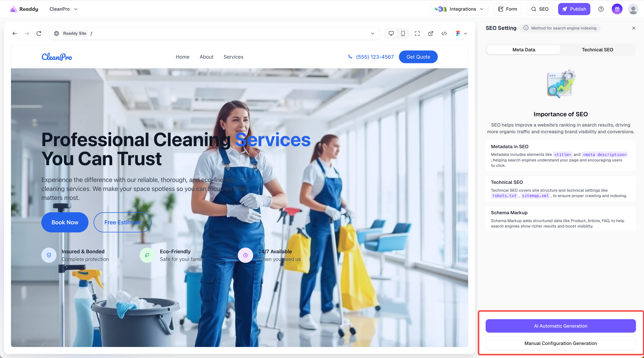Image resolution: width=644 pixels, height=358 pixels.
Task: Open the Integrations dropdown
Action: point(460,9)
